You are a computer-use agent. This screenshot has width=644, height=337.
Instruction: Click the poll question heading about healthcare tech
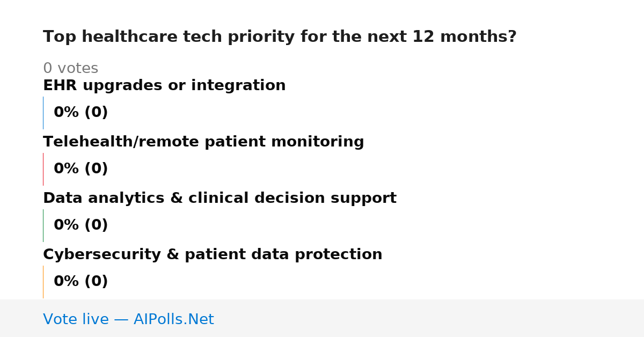coord(280,37)
